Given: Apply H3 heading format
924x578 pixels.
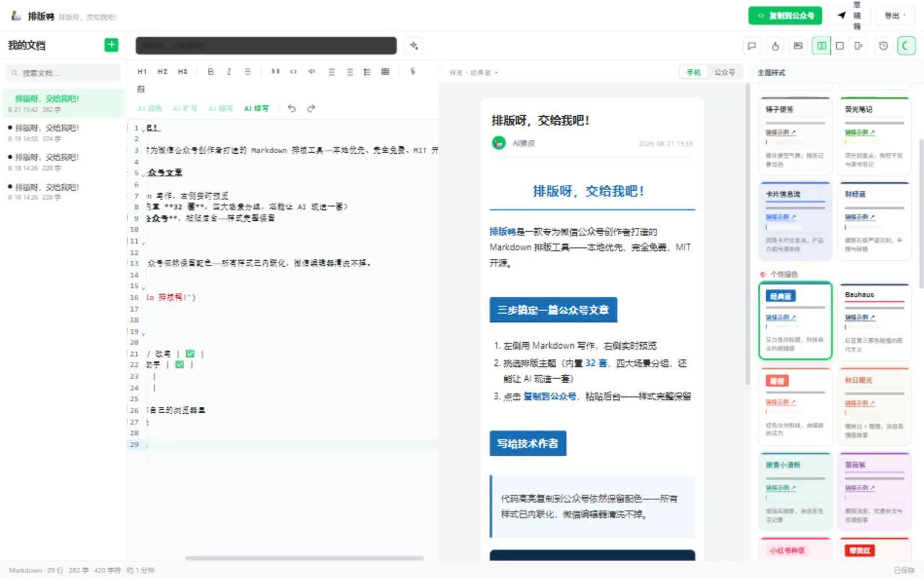Looking at the screenshot, I should 182,72.
